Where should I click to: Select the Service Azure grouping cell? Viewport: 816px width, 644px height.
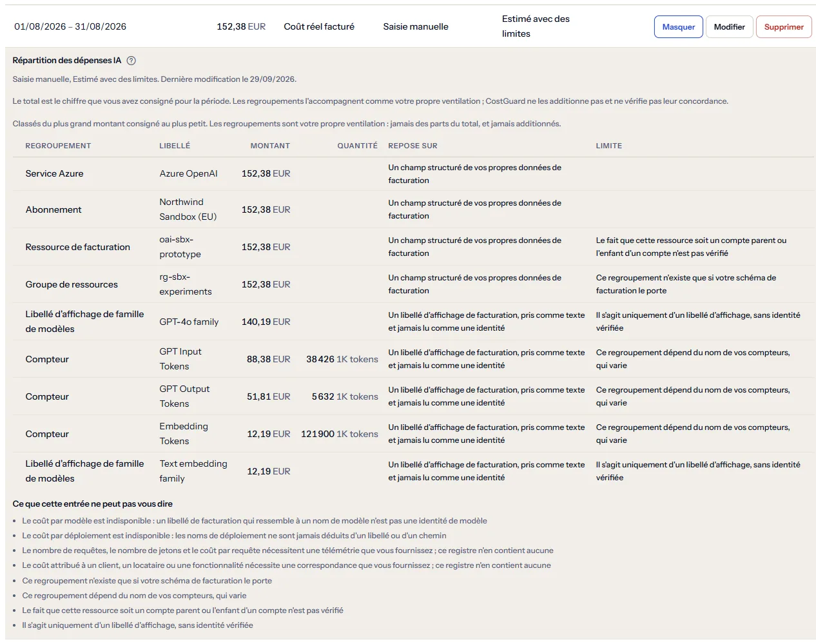click(x=54, y=173)
